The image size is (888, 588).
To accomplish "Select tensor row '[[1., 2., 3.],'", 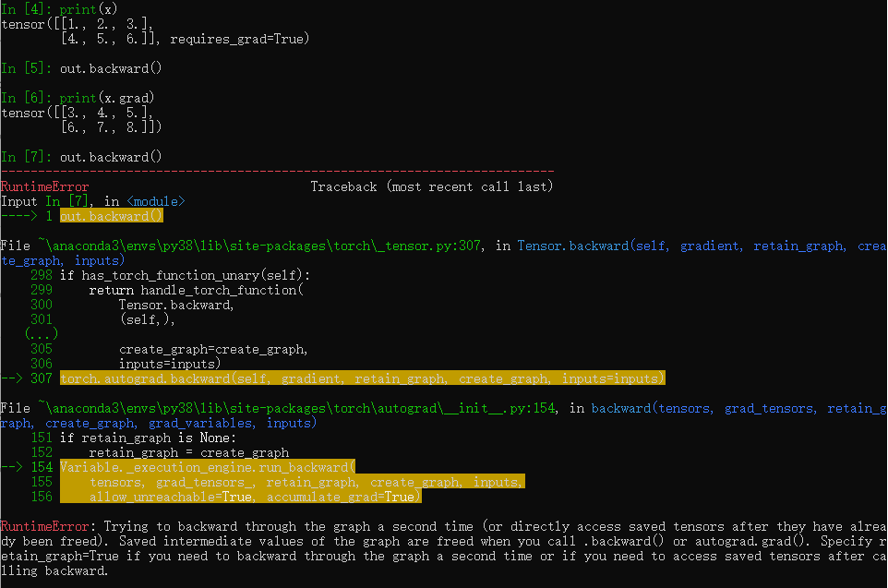I will pyautogui.click(x=102, y=24).
